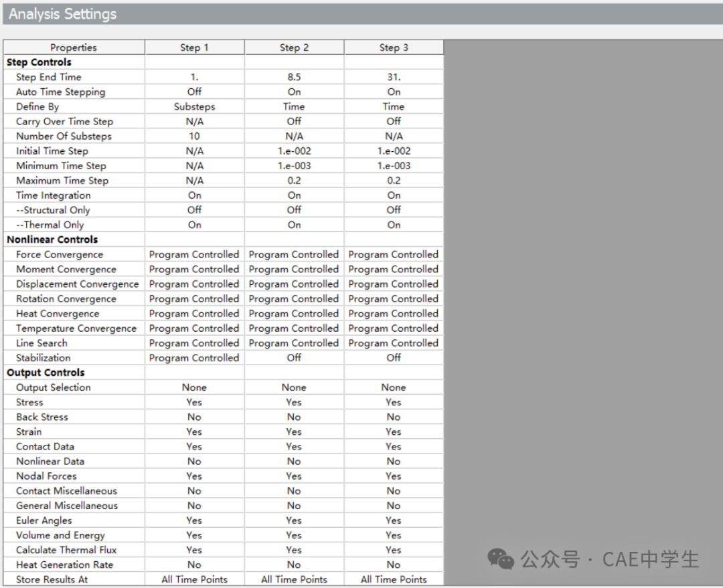Select the Step 1 column header
The height and width of the screenshot is (588, 723).
click(x=195, y=47)
